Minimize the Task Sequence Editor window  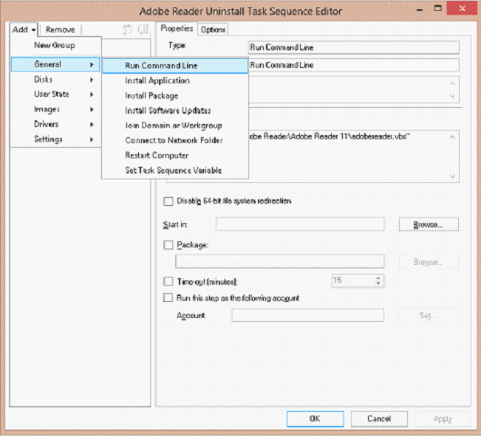point(420,10)
